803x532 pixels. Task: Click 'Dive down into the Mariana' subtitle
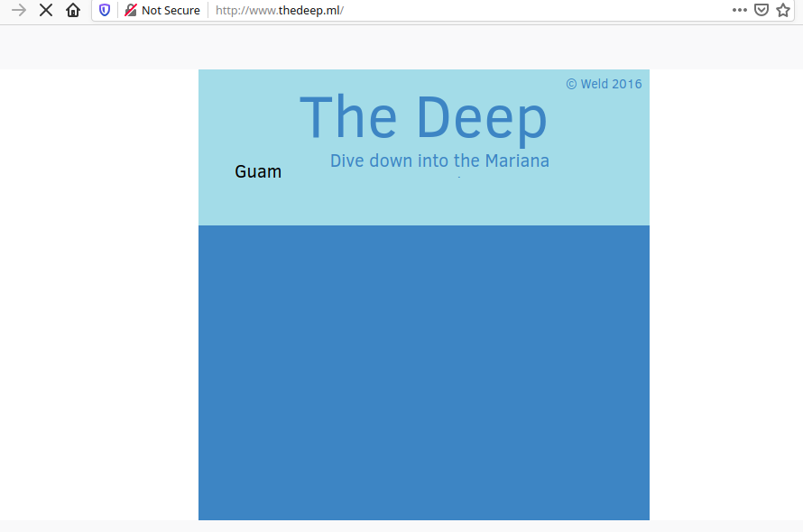pos(439,161)
